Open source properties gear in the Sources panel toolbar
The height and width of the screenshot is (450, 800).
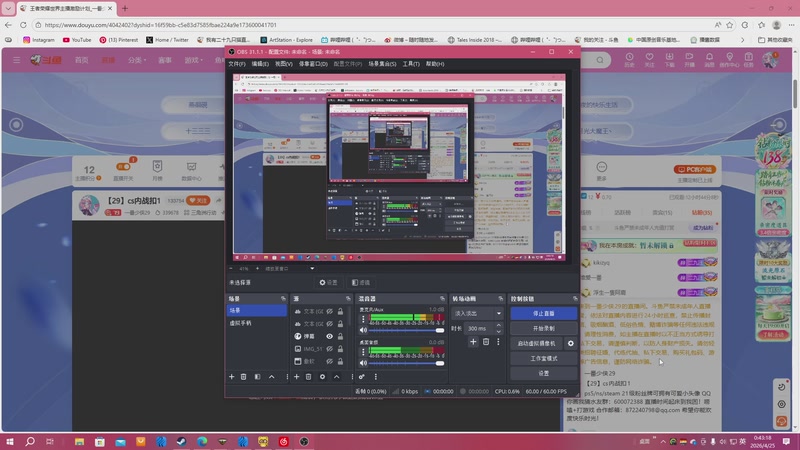[322, 377]
